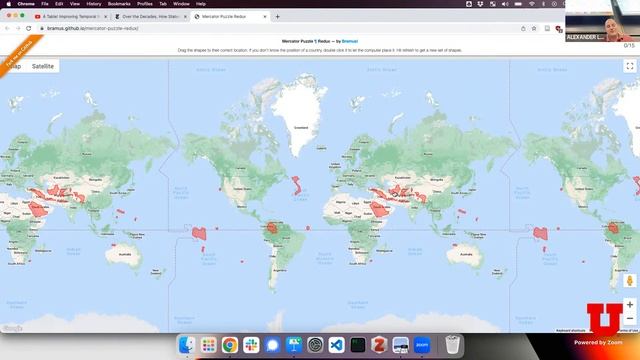Click the Greenland label on the map
The height and width of the screenshot is (360, 640).
coord(301,128)
